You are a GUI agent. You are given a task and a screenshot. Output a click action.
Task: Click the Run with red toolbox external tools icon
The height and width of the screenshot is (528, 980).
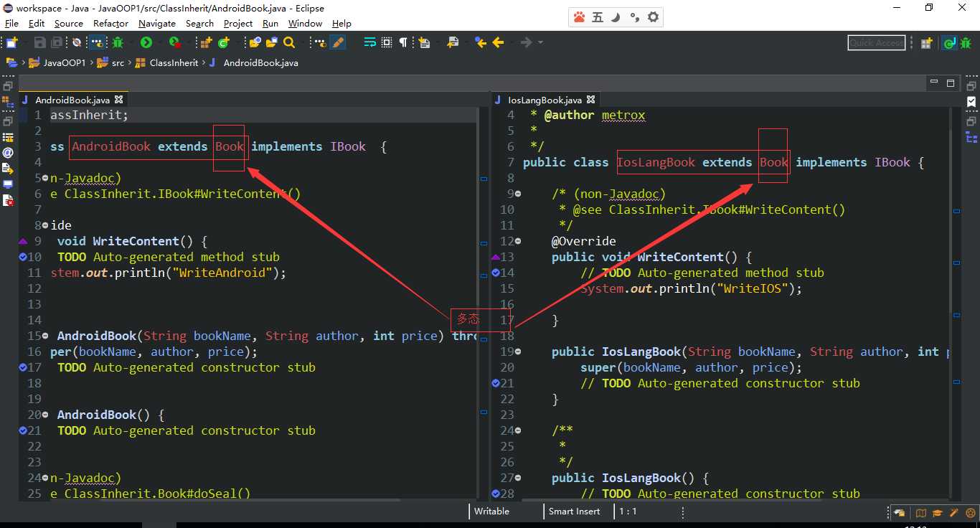tap(175, 43)
